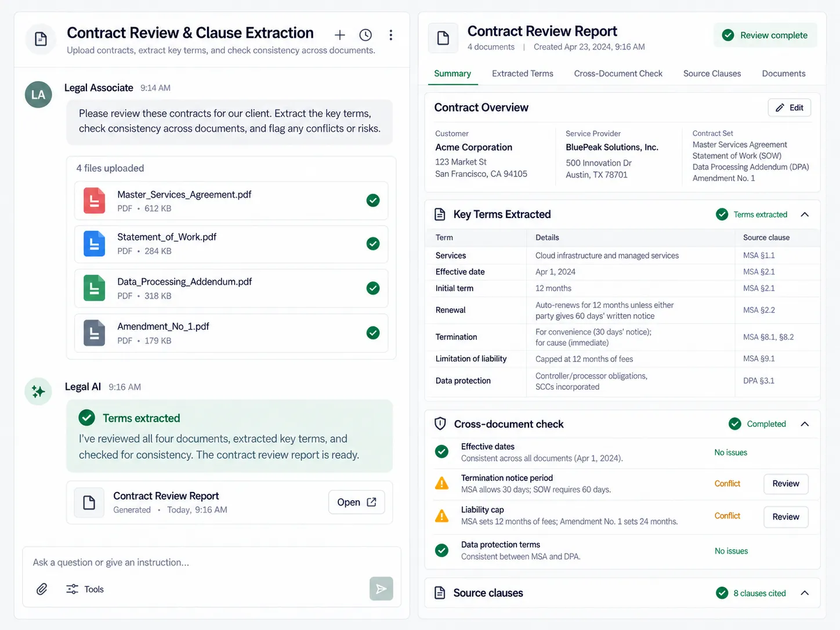Open the Contract Review Report
Viewport: 840px width, 630px height.
click(356, 502)
